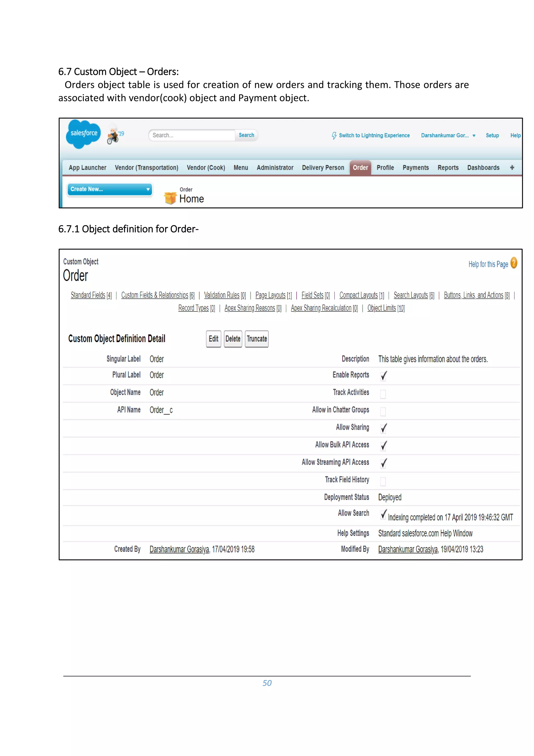Open the Setup link
The width and height of the screenshot is (534, 756).
(x=492, y=135)
